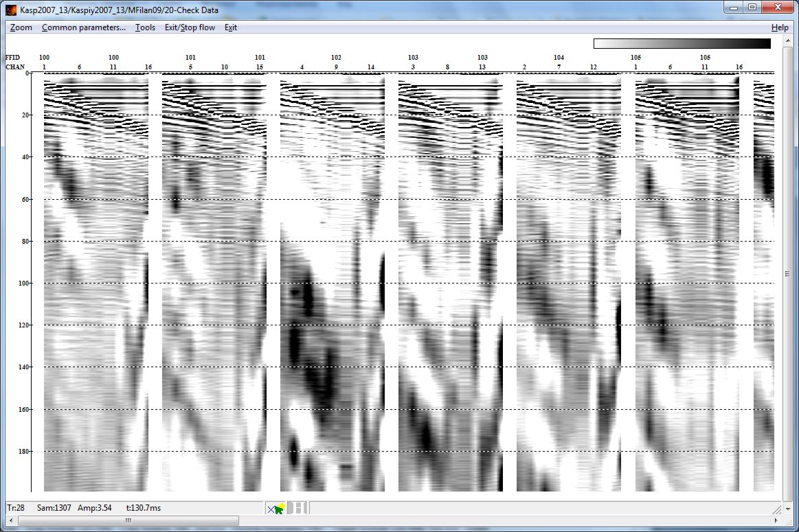This screenshot has height=532, width=799.
Task: Click the Tr:28 status bar field
Action: (x=16, y=507)
